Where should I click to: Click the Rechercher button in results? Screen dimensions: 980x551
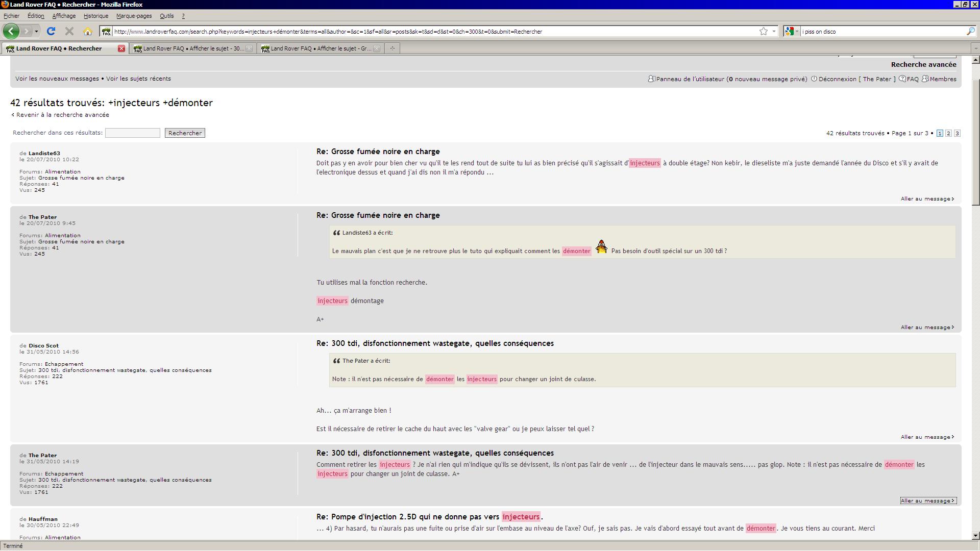pos(185,133)
